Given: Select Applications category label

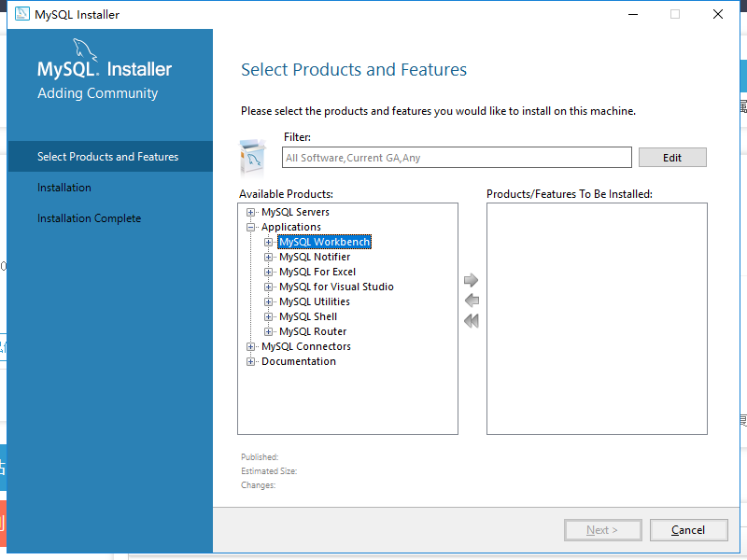Looking at the screenshot, I should coord(291,227).
